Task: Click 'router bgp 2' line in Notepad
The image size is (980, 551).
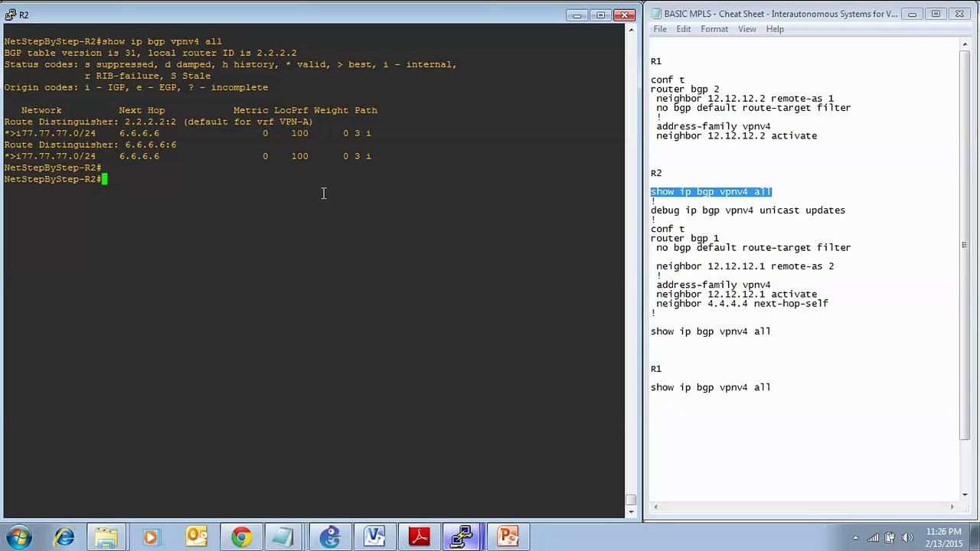Action: click(684, 90)
